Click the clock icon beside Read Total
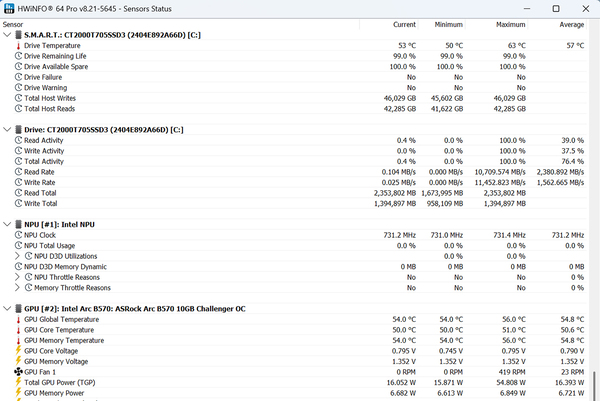The image size is (600, 401). (x=18, y=193)
